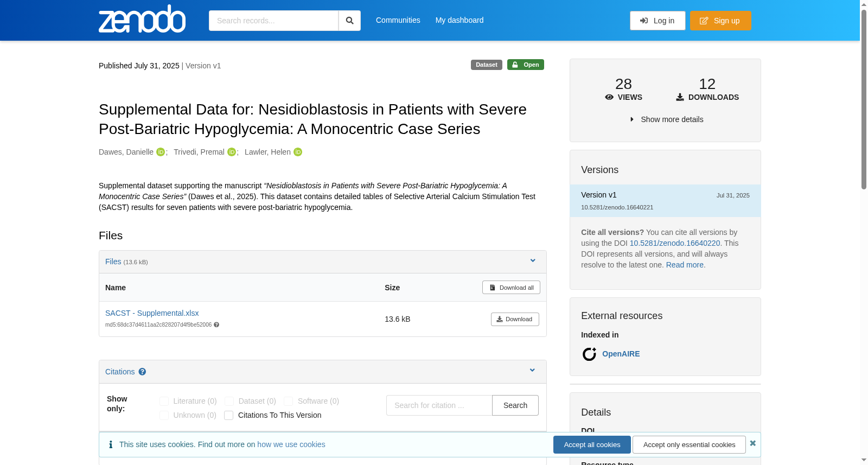868x465 pixels.
Task: Click the search magnifier icon button
Action: point(349,21)
